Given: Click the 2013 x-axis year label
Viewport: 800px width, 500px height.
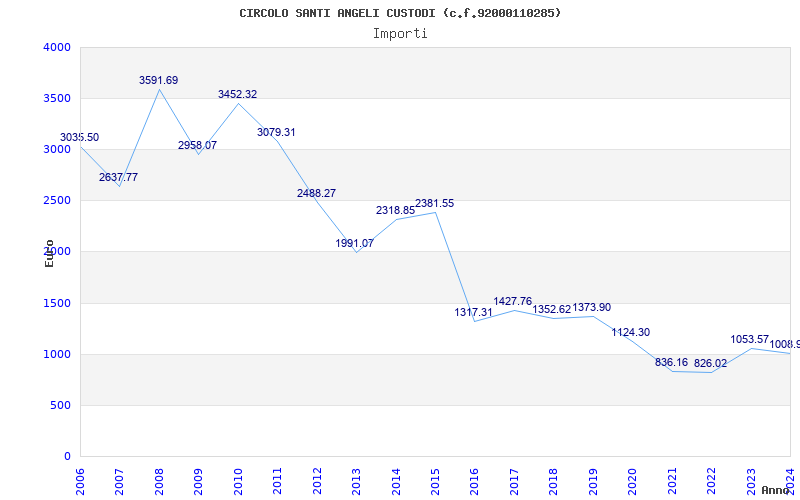Looking at the screenshot, I should coord(356,481).
